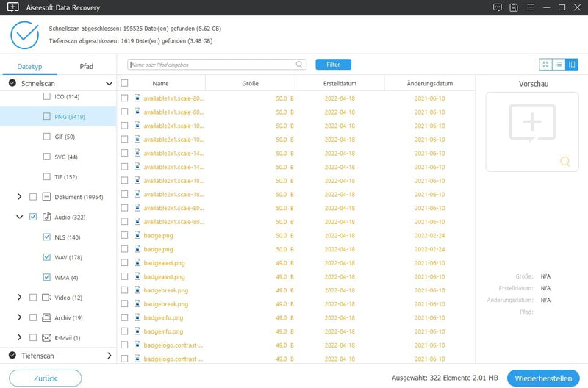Tick the checkbox for badge.png file row
The width and height of the screenshot is (588, 388).
124,235
